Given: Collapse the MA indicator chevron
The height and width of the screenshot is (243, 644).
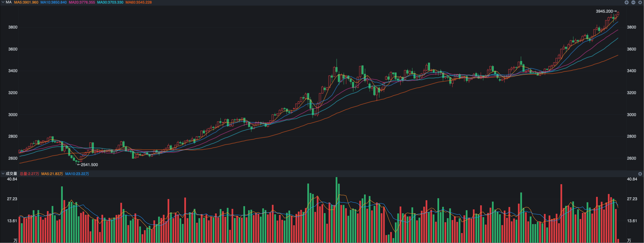Looking at the screenshot, I should [x=3, y=2].
